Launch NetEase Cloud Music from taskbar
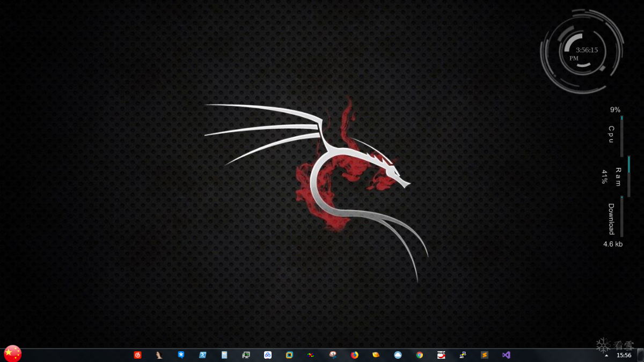The image size is (644, 362). click(x=138, y=355)
